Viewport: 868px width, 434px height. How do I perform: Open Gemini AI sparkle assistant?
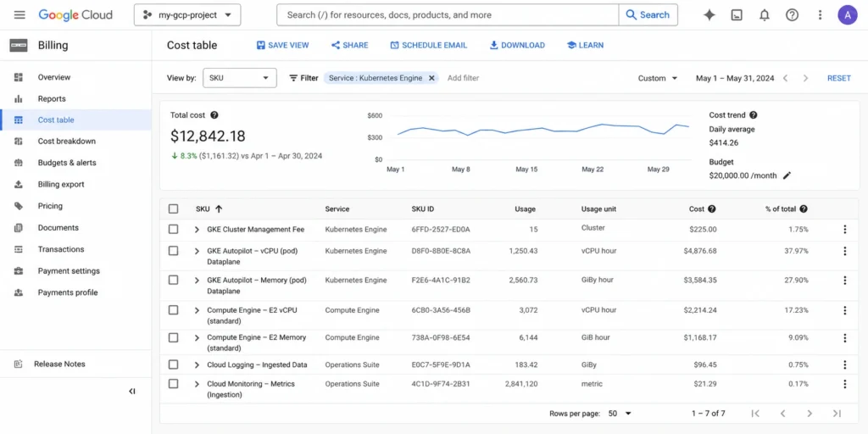click(709, 15)
